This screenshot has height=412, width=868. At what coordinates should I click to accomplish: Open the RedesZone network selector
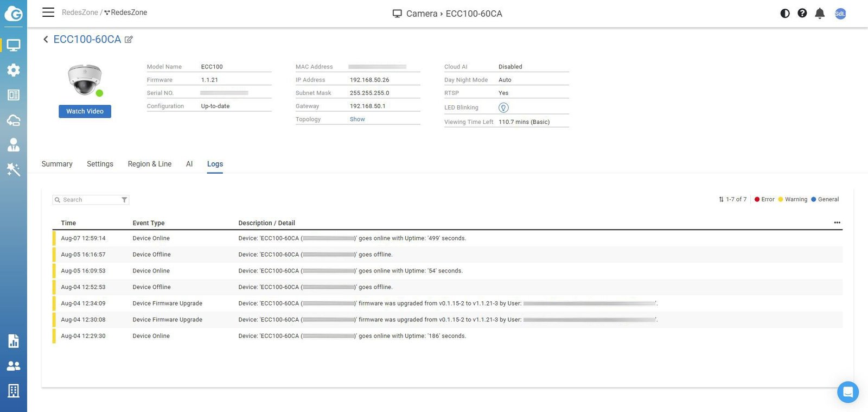click(125, 12)
